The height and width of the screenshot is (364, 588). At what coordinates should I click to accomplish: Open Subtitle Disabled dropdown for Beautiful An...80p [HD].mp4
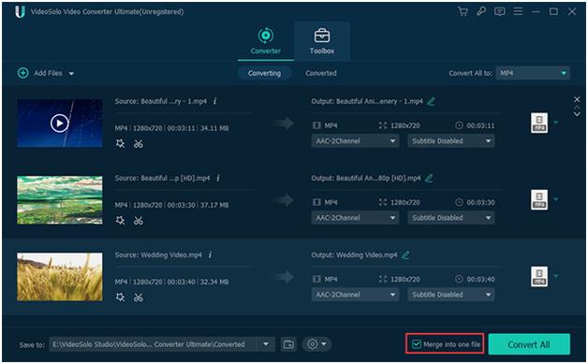click(450, 218)
